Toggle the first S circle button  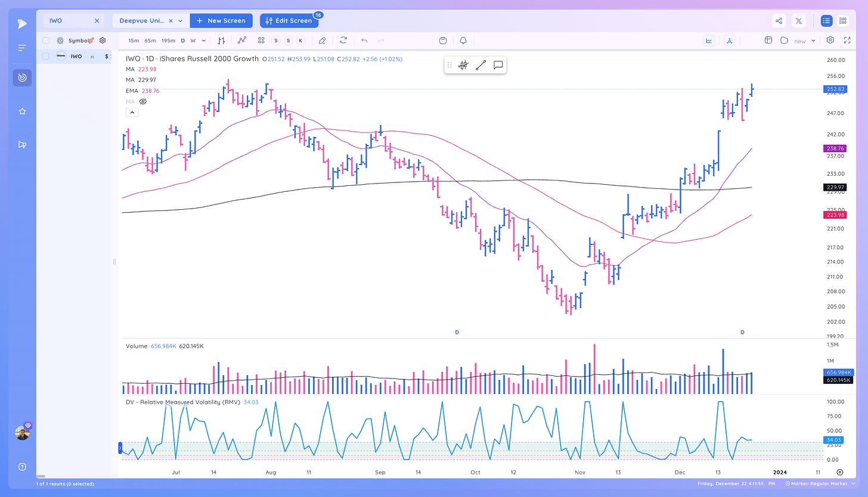[x=276, y=41]
